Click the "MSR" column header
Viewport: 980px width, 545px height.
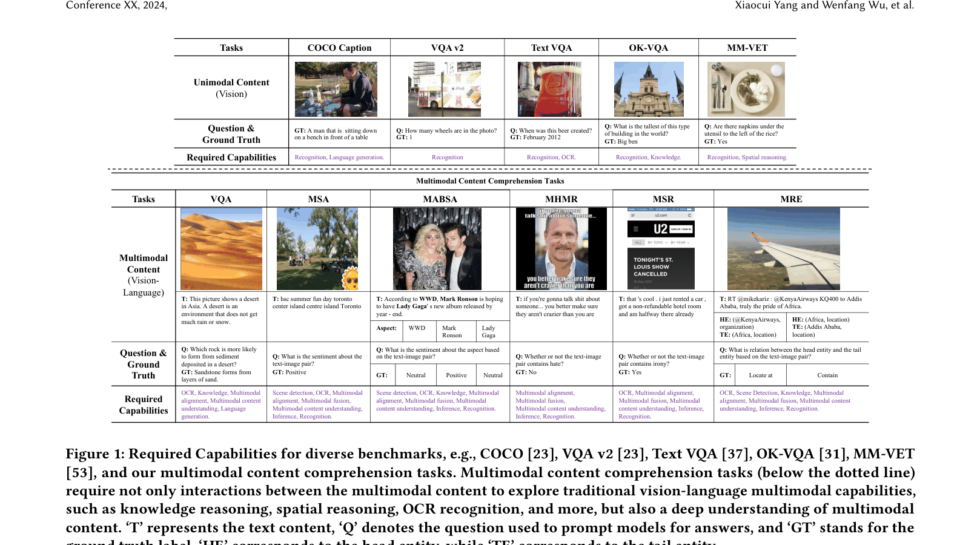pos(663,199)
